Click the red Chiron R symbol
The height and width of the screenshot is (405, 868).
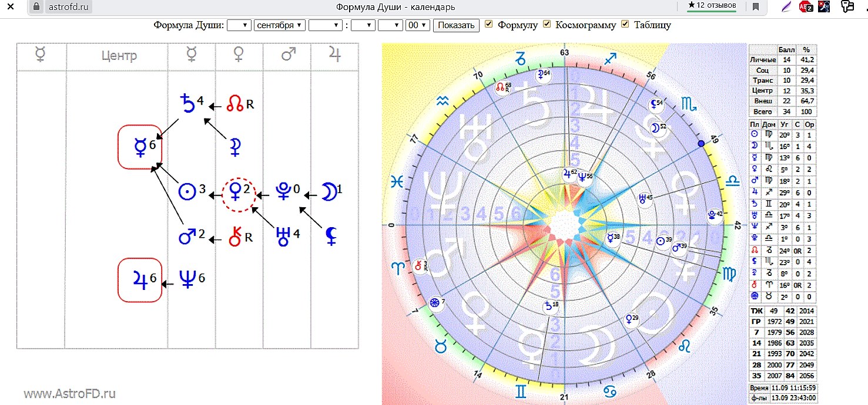point(236,237)
